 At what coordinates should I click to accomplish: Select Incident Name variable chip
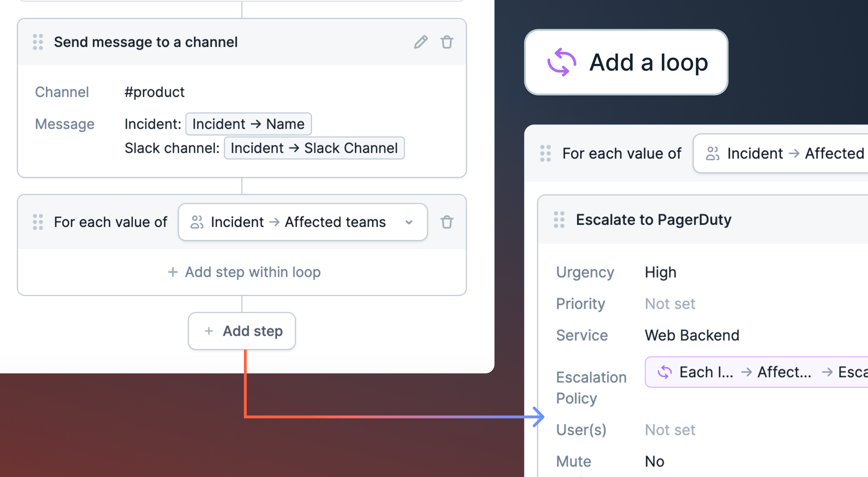(x=248, y=124)
